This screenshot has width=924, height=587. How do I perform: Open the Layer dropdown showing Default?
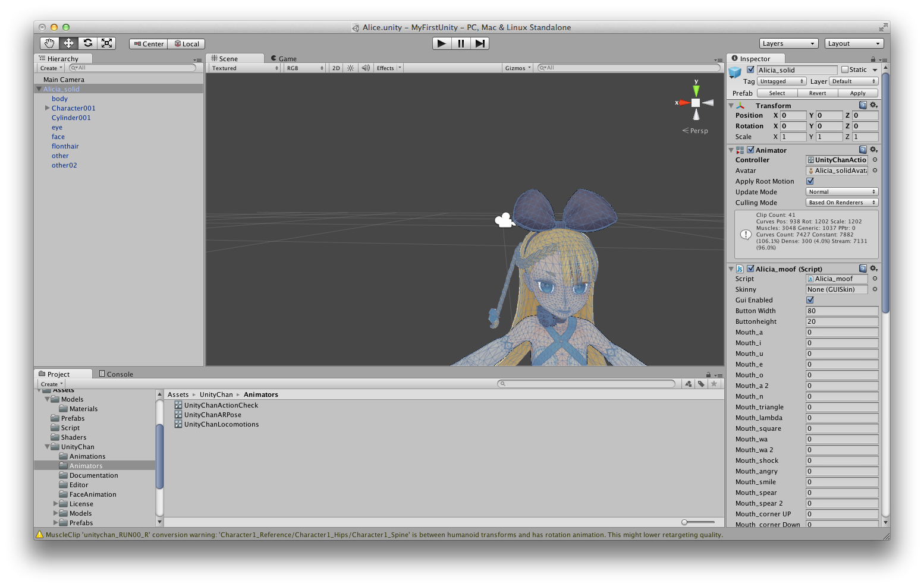pos(853,81)
